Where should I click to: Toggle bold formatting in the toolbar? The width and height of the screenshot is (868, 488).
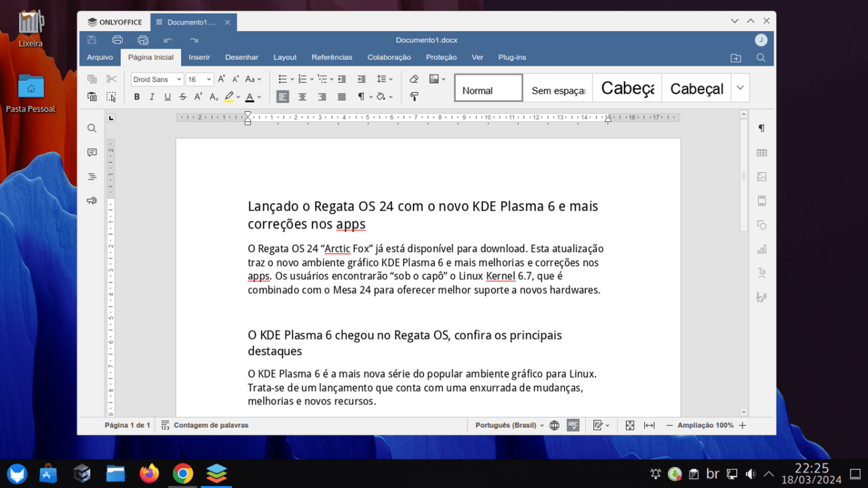pos(137,96)
